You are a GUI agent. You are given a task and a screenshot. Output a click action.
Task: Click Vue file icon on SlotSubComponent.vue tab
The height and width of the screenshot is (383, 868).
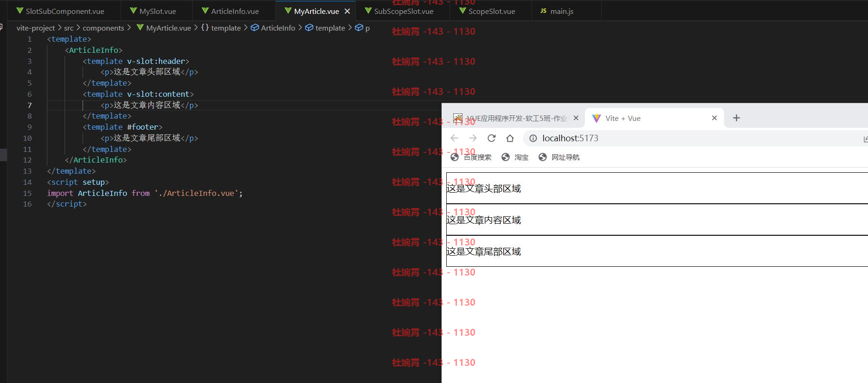click(19, 11)
